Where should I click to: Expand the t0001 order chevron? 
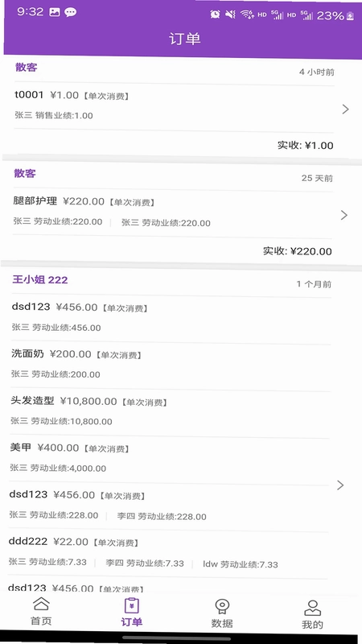point(346,109)
